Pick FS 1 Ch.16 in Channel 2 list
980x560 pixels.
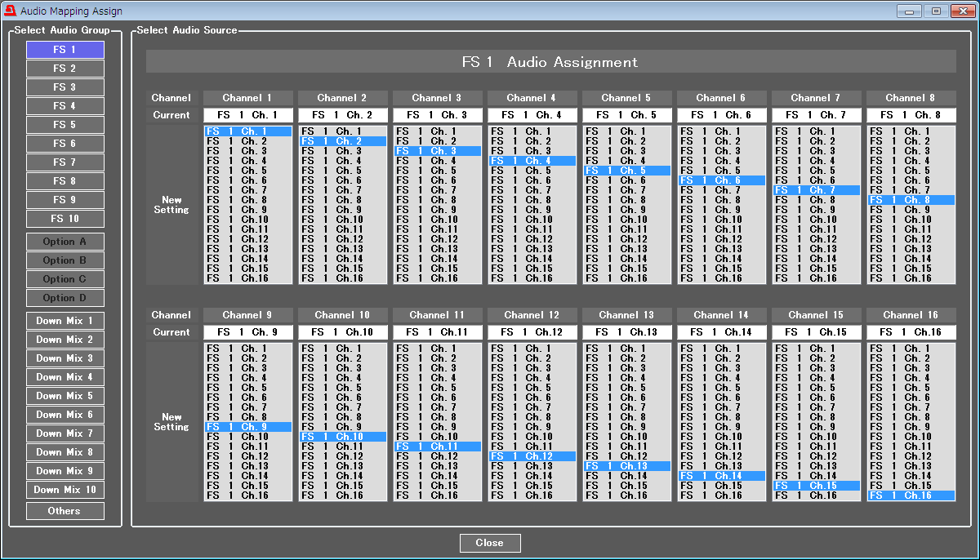tap(342, 278)
